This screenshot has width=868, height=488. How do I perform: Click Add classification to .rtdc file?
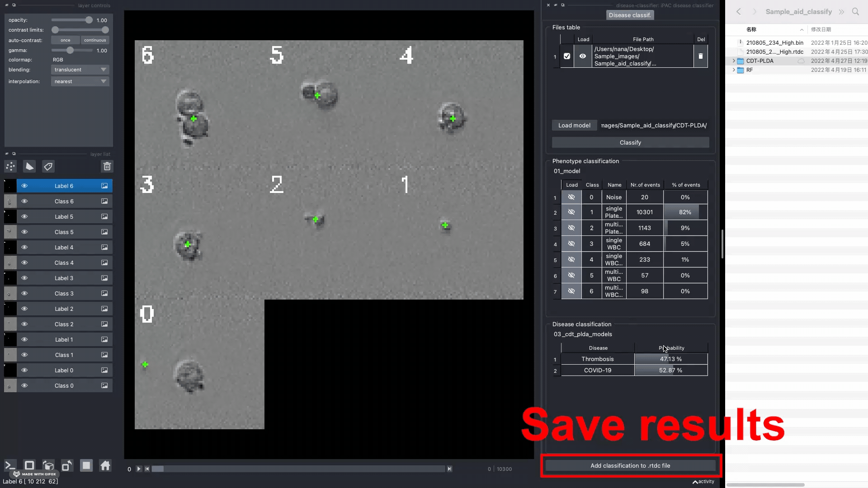[630, 465]
